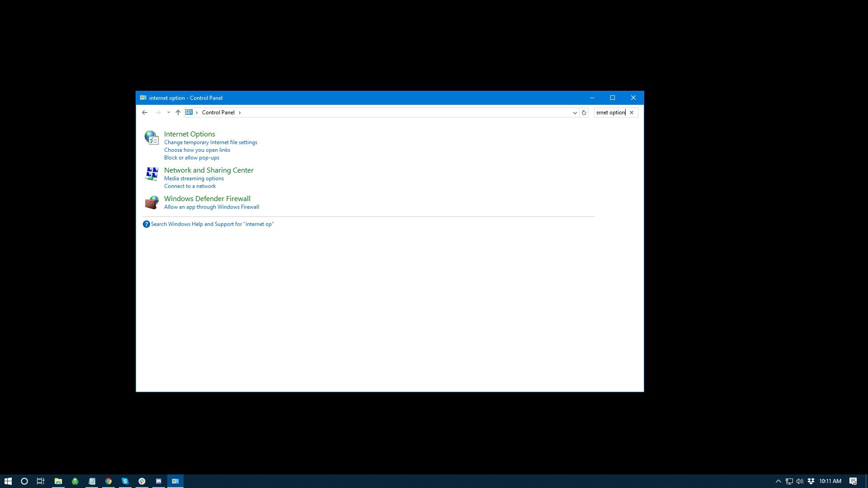Click the Windows Help and Support question icon
This screenshot has width=868, height=488.
pyautogui.click(x=146, y=224)
